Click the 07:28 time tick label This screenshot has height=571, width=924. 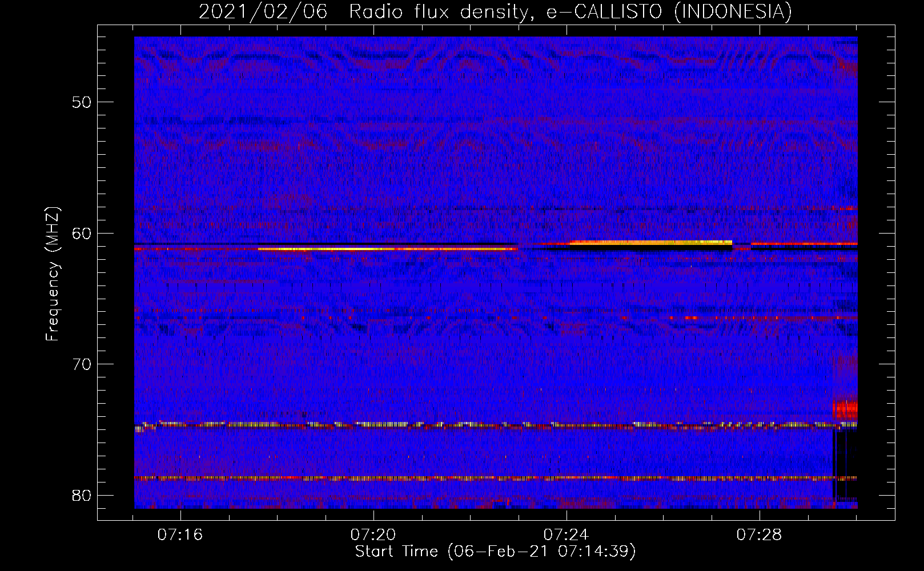(x=760, y=535)
